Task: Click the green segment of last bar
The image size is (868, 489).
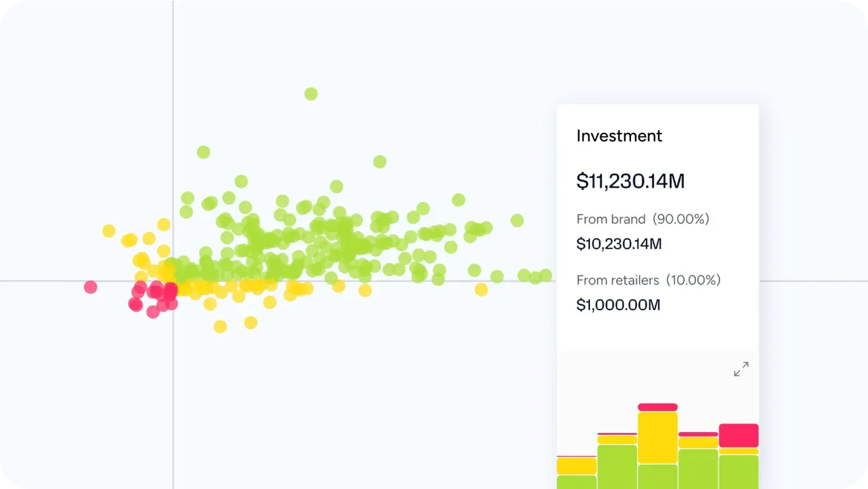Action: tap(738, 472)
